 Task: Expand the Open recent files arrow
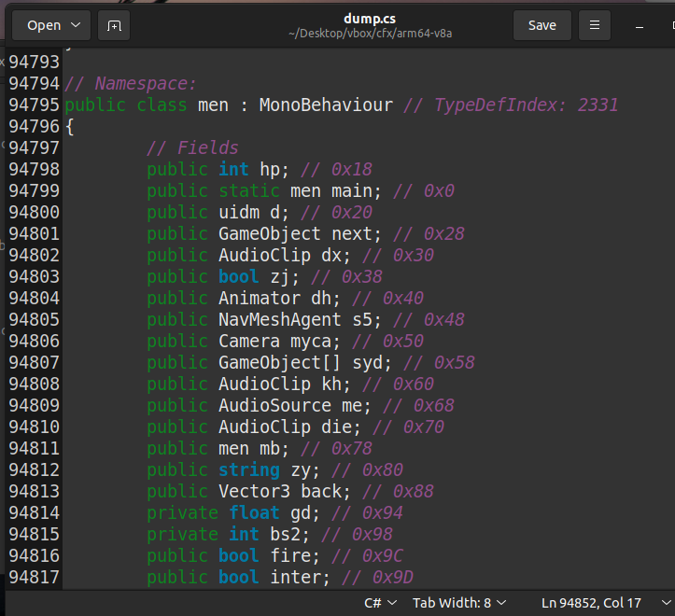point(76,25)
